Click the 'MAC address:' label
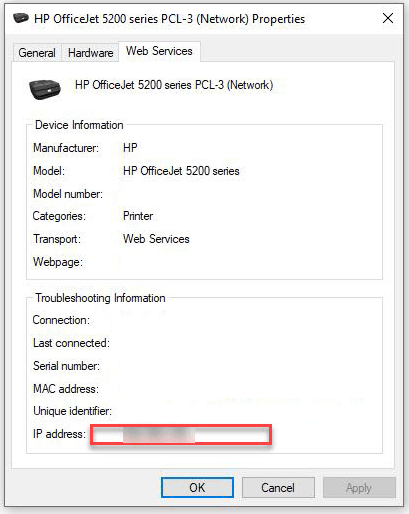This screenshot has height=514, width=409. 66,389
